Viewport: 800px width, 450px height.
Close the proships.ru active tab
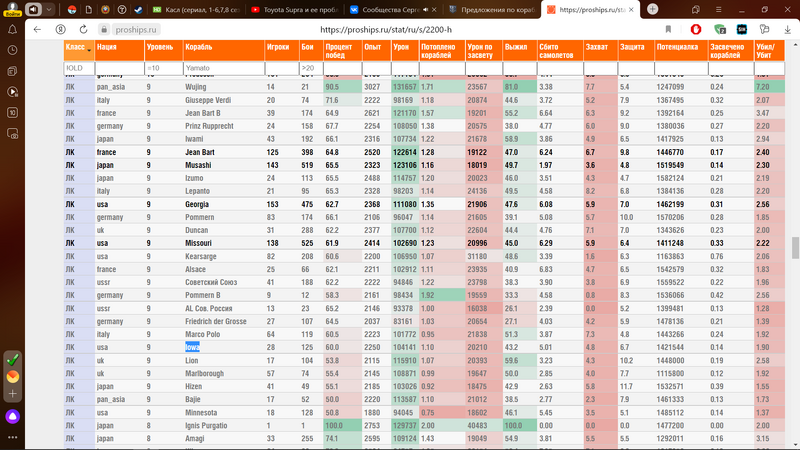coord(631,10)
